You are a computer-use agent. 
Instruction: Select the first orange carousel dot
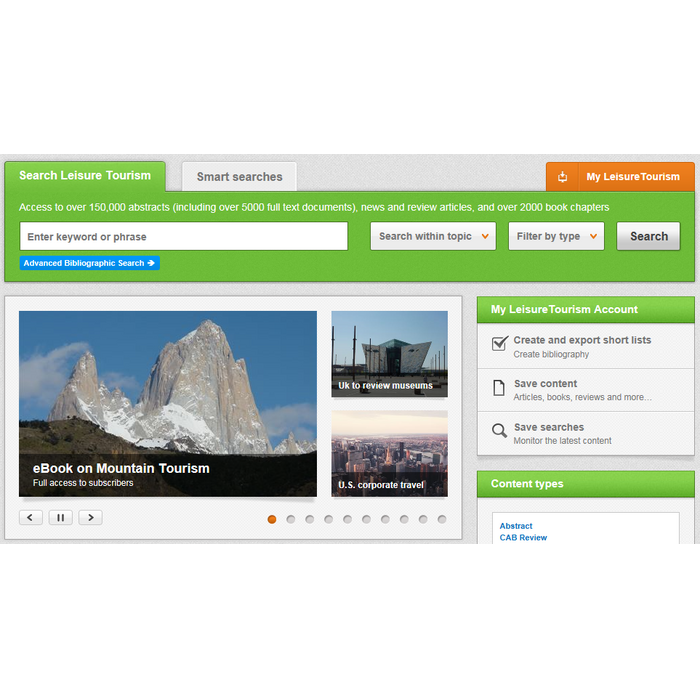point(272,519)
